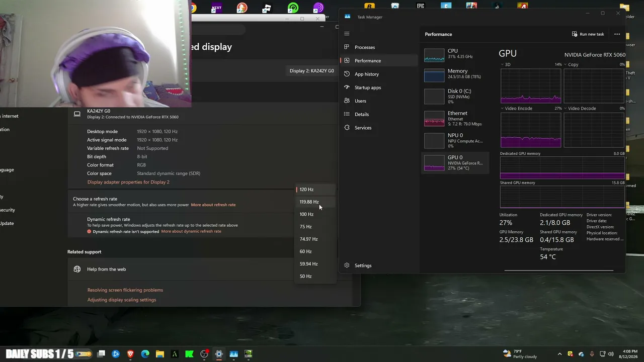Image resolution: width=644 pixels, height=362 pixels.
Task: Click Run new task
Action: coord(588,34)
